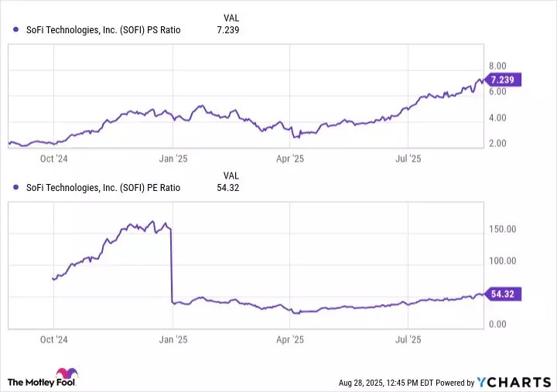
Task: Click the Jan '25 label on top chart
Action: (173, 159)
